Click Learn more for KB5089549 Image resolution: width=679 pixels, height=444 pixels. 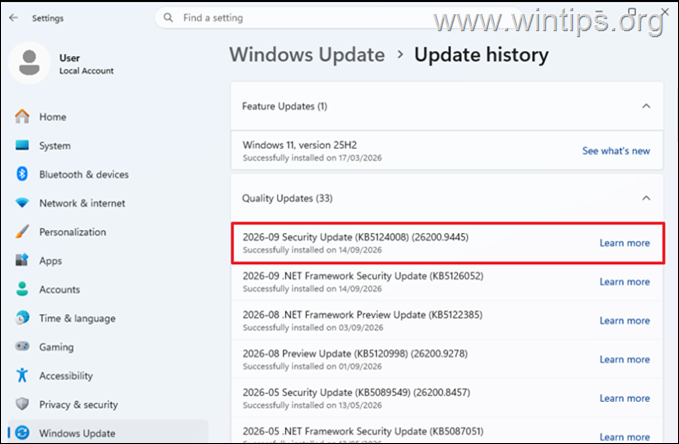click(x=624, y=398)
